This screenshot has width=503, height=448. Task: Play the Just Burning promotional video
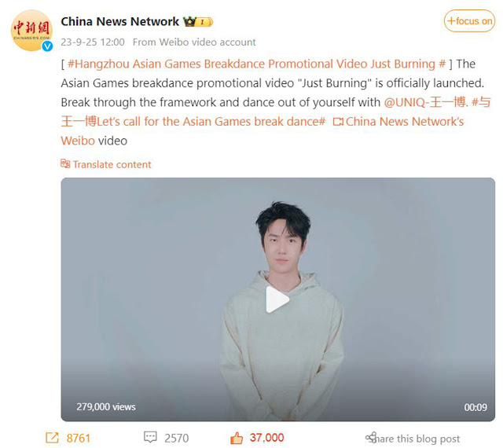coord(277,299)
